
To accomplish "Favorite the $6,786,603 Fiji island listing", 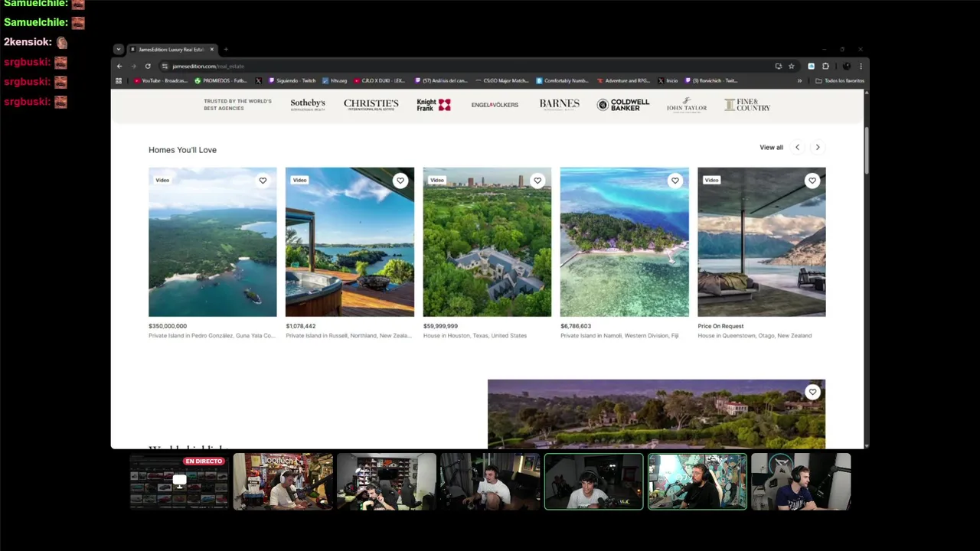I will point(675,181).
